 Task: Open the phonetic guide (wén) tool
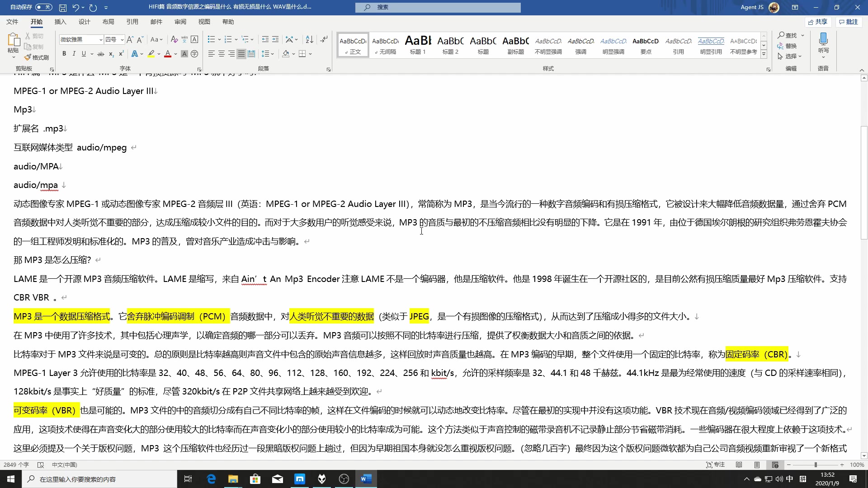(x=184, y=40)
